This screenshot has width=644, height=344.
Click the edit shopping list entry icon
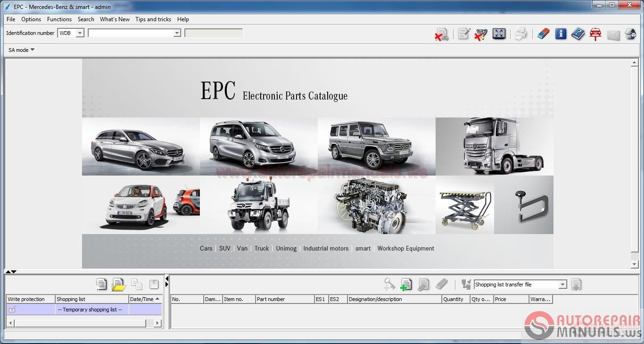(423, 284)
